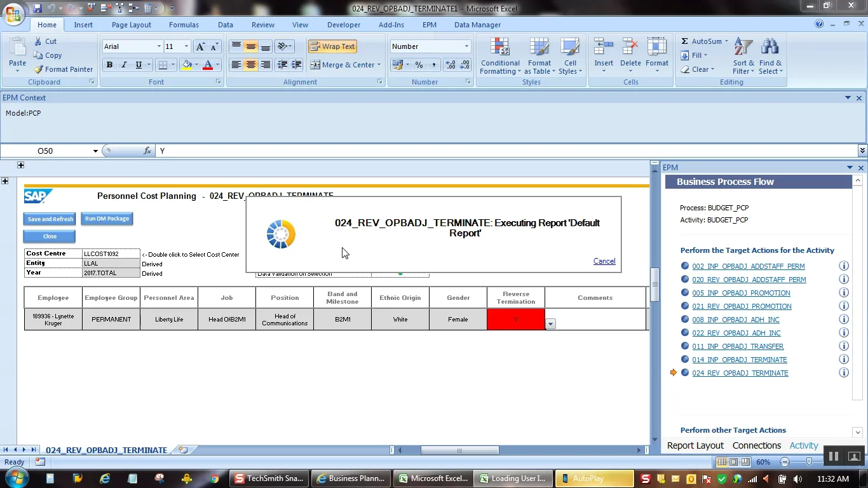Open the font size dropdown showing 11
868x488 pixels.
click(186, 46)
